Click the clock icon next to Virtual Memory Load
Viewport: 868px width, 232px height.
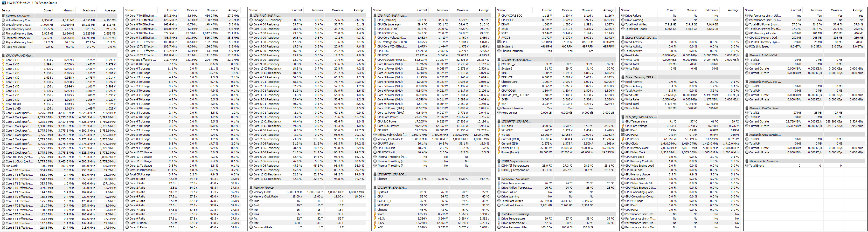pyautogui.click(x=3, y=29)
